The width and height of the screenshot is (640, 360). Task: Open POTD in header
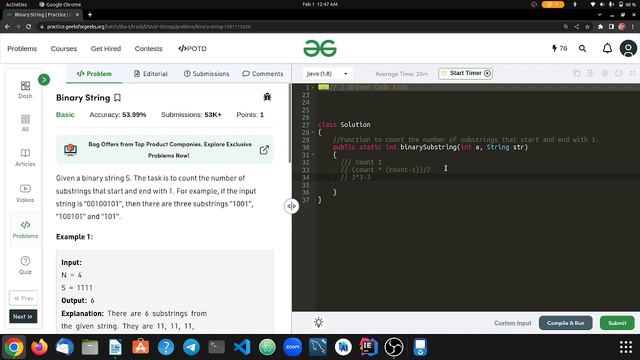[192, 49]
